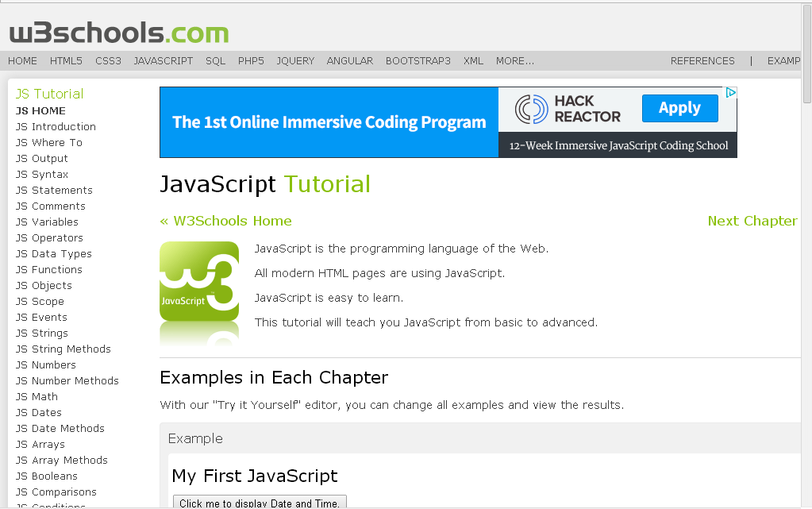Image resolution: width=812 pixels, height=509 pixels.
Task: Select JS Comparisons in the sidebar
Action: click(x=56, y=492)
